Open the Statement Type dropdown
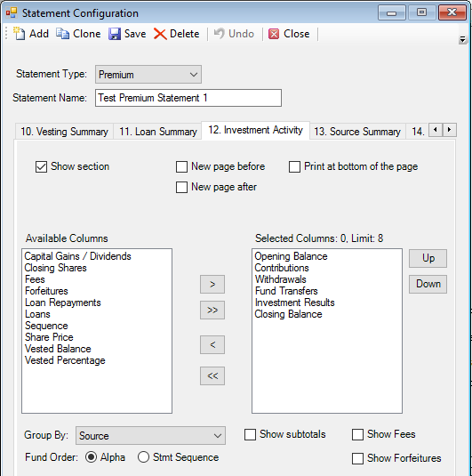This screenshot has width=472, height=476. pyautogui.click(x=148, y=75)
